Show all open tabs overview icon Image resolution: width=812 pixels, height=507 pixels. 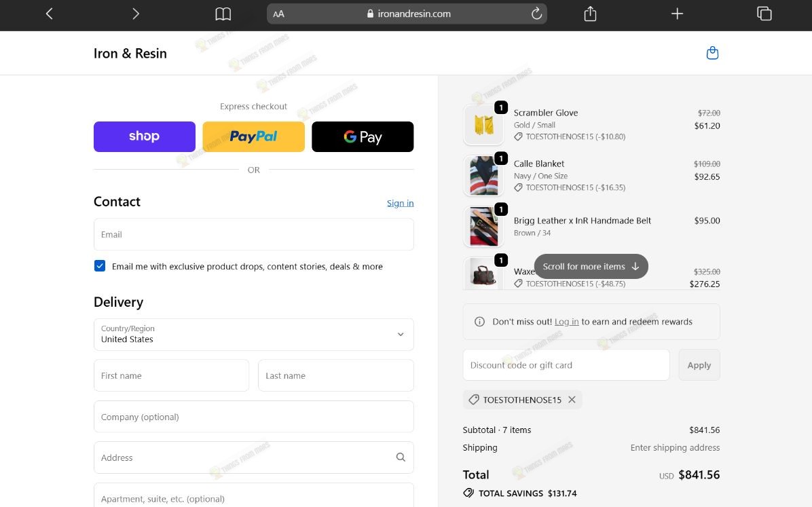(x=764, y=14)
